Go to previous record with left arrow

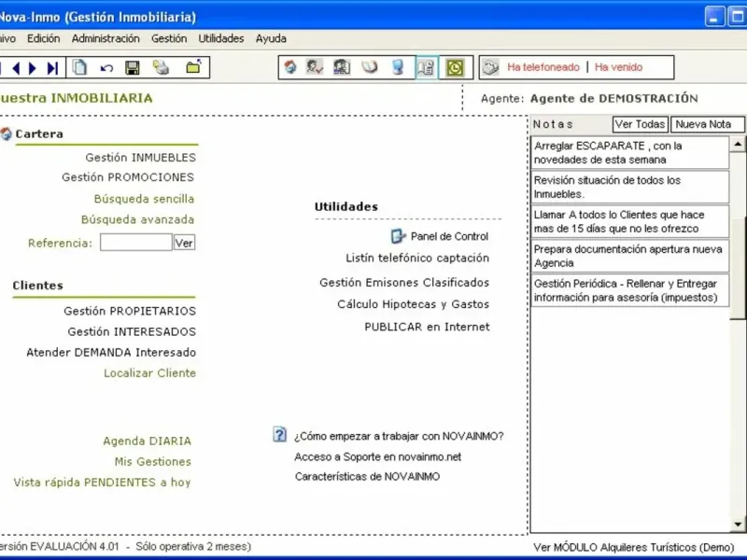click(16, 68)
